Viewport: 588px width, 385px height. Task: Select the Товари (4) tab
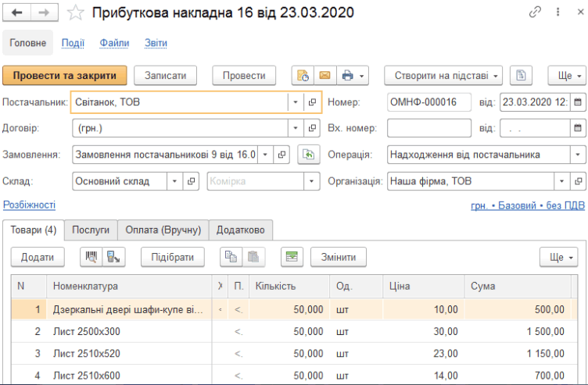(34, 230)
